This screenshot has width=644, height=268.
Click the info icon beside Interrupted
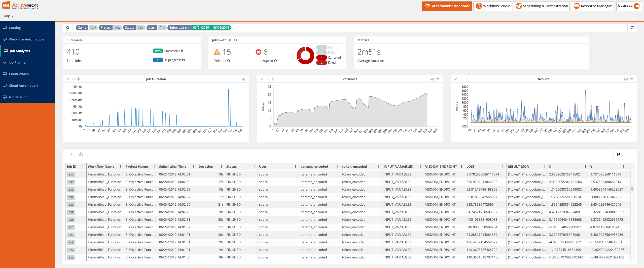pyautogui.click(x=275, y=61)
